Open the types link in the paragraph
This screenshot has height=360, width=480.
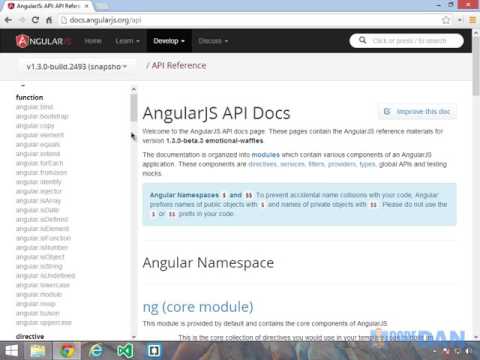(367, 164)
